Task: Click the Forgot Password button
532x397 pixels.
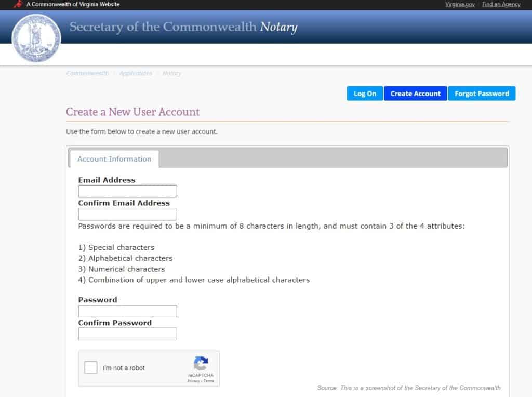Action: [482, 94]
